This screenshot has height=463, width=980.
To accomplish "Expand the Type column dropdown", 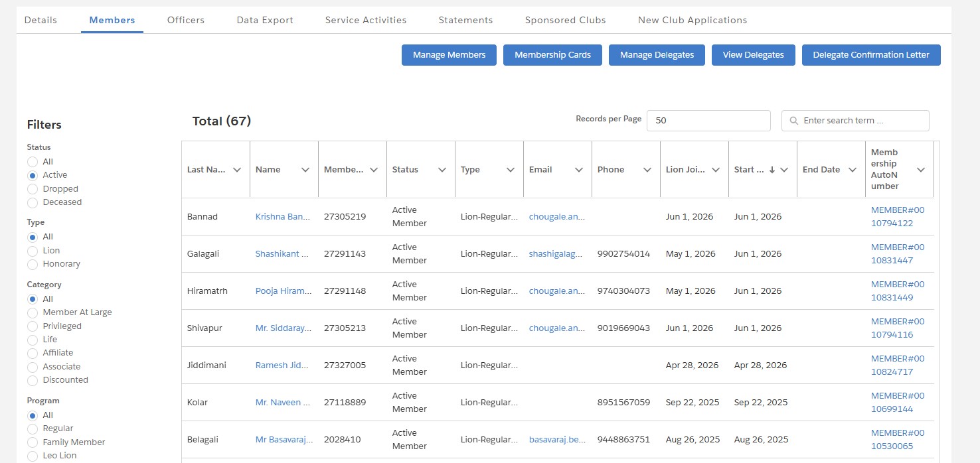I will tap(511, 170).
